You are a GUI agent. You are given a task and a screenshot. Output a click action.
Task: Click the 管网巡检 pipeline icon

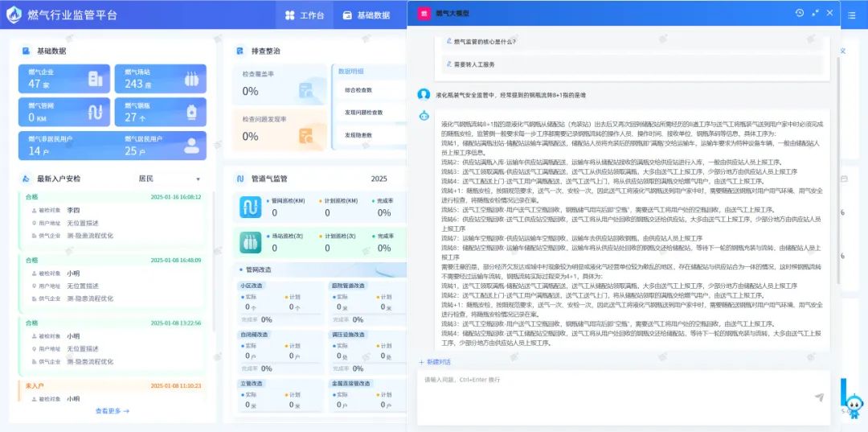tap(250, 207)
